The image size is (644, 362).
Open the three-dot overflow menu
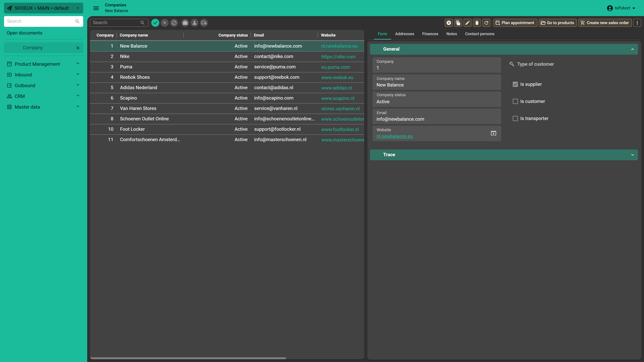(x=637, y=23)
